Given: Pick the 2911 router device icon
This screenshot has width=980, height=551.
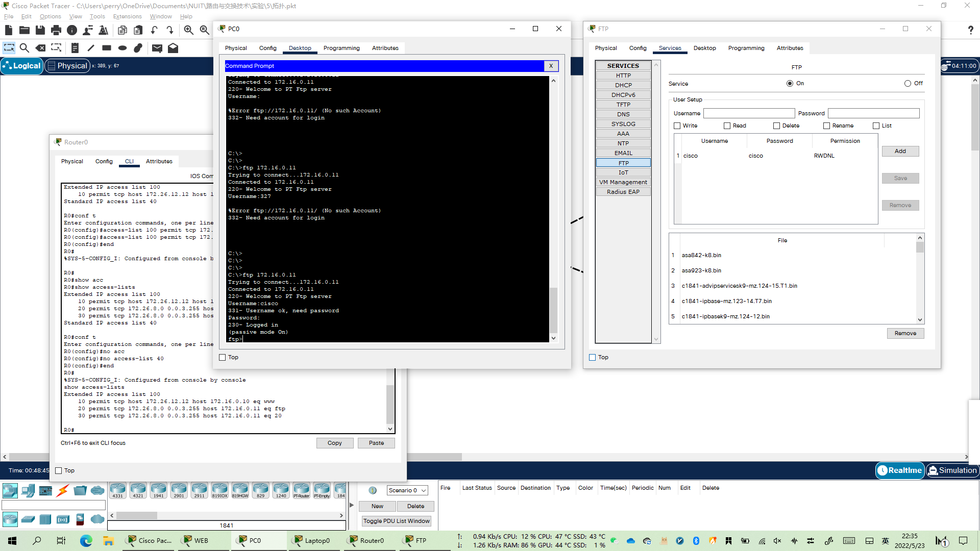Looking at the screenshot, I should point(199,490).
